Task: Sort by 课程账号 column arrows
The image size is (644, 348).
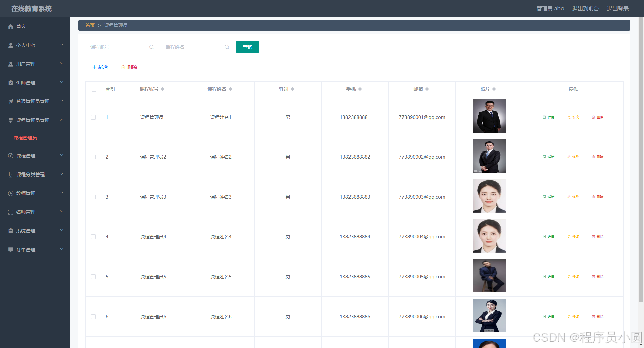Action: pyautogui.click(x=163, y=89)
